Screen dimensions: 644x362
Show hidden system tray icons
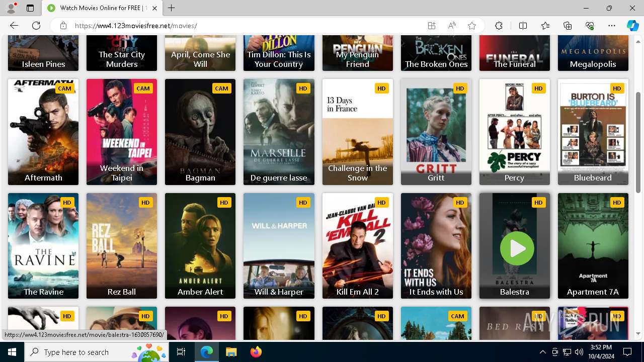542,352
